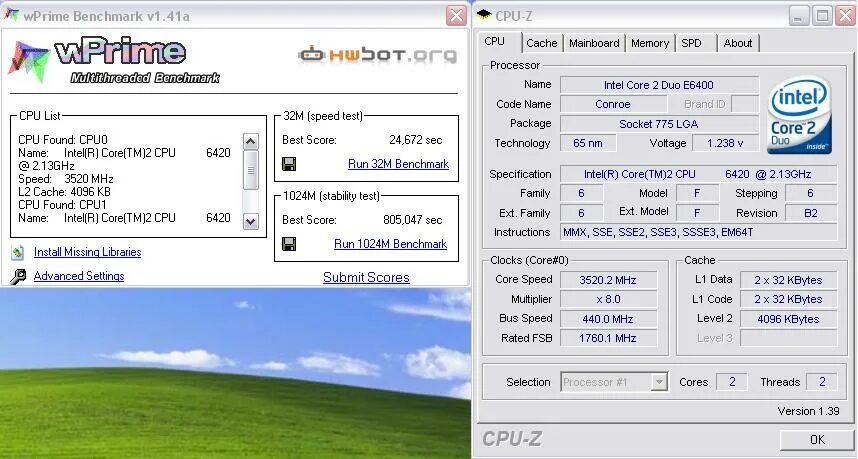Viewport: 858px width, 459px height.
Task: Close the CPU-Z window
Action: click(x=845, y=16)
